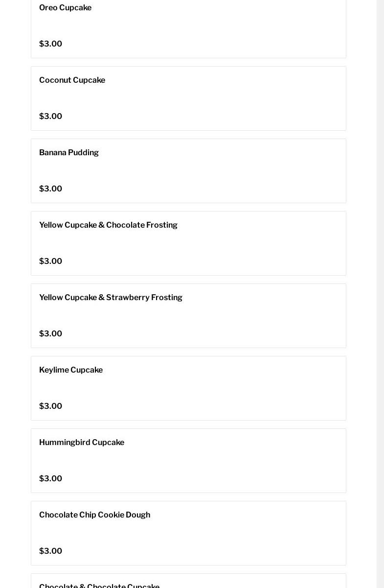Screen dimensions: 384x588
Task: Click the $3.00 price under Keylime Cupcake
Action: (x=50, y=406)
